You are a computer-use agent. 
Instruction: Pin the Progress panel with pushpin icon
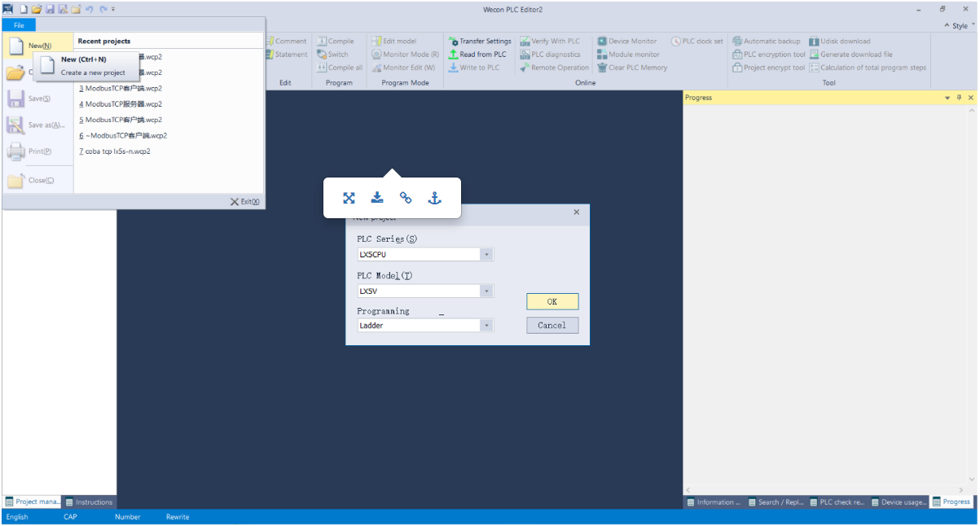click(x=959, y=98)
